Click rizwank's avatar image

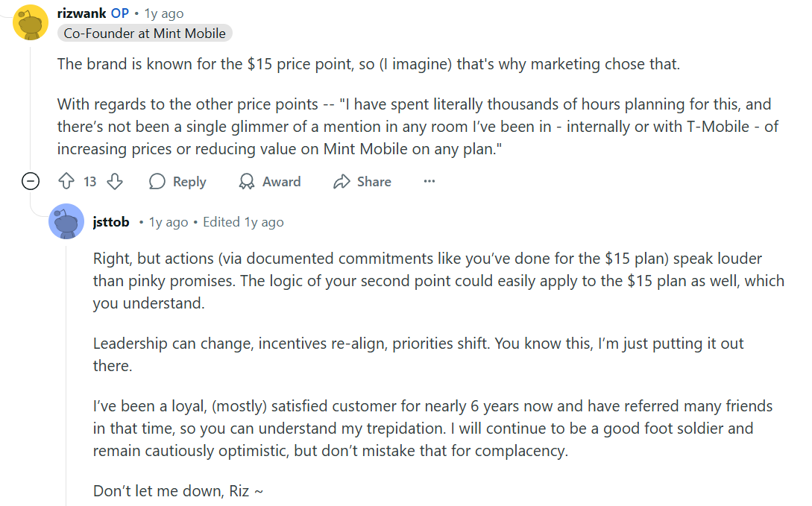[x=30, y=22]
